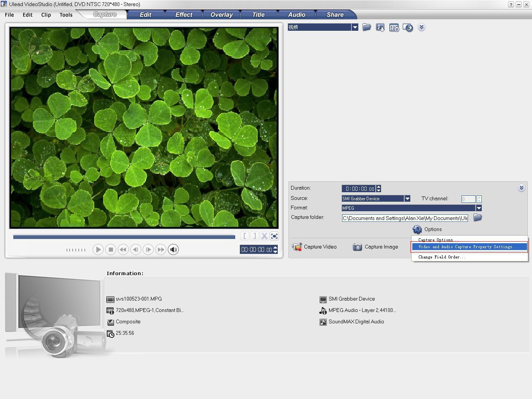Viewport: 532px width, 399px height.
Task: Open the Format MPEG dropdown
Action: pyautogui.click(x=479, y=208)
